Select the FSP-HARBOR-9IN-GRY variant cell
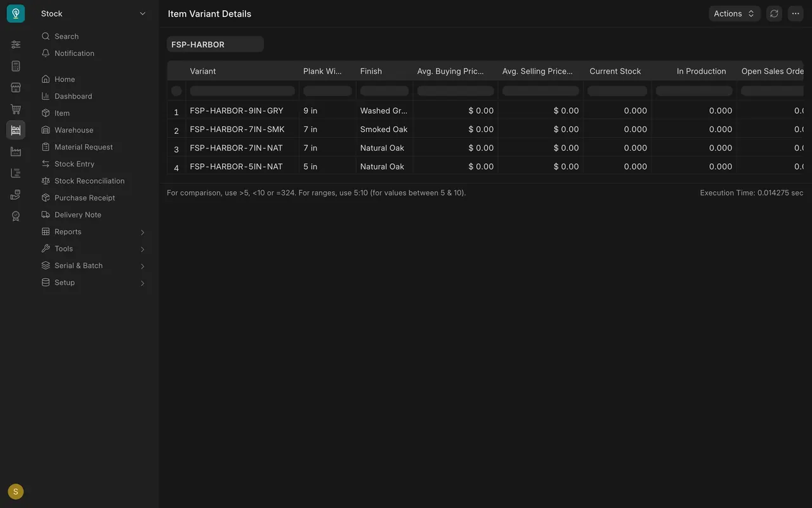 click(242, 110)
